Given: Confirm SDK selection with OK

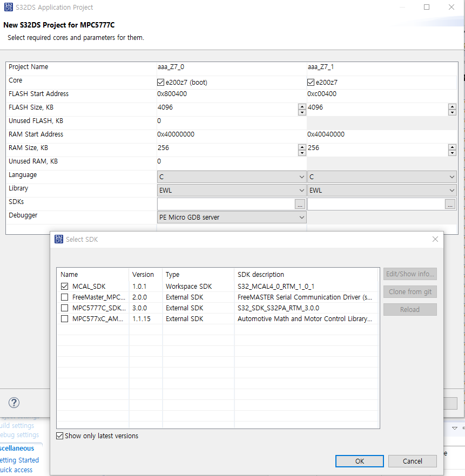Looking at the screenshot, I should click(360, 461).
